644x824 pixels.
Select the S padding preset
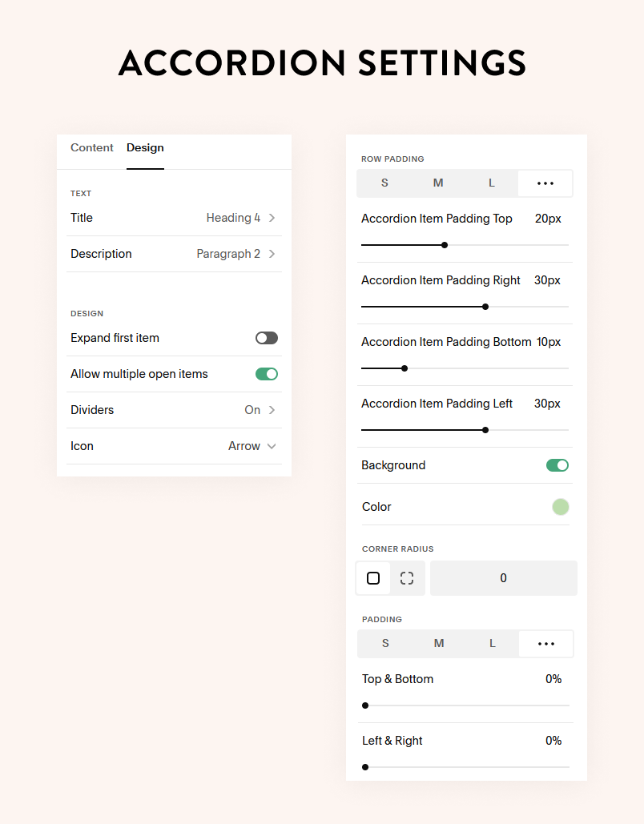pyautogui.click(x=384, y=643)
